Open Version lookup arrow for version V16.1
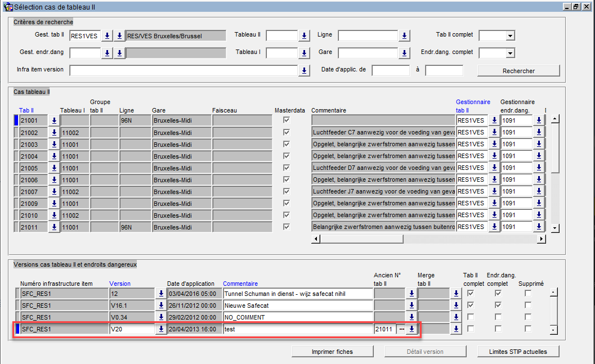The image size is (595, 364). click(161, 305)
